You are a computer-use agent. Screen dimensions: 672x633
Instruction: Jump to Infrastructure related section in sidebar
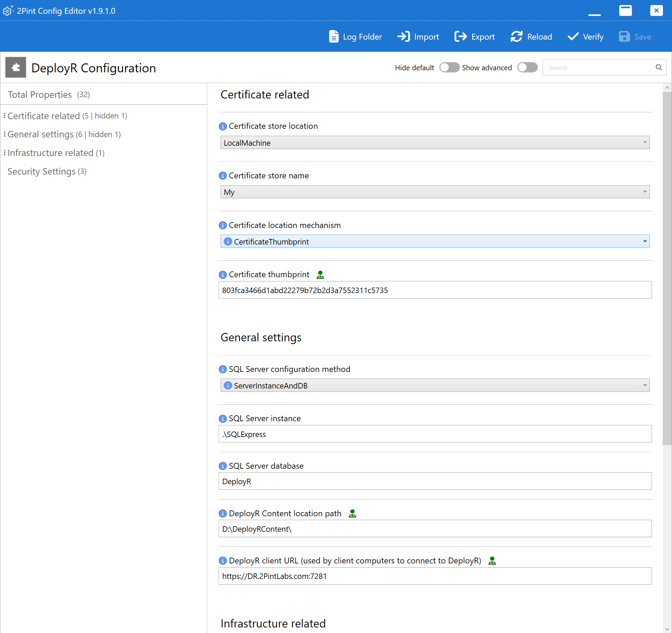50,153
